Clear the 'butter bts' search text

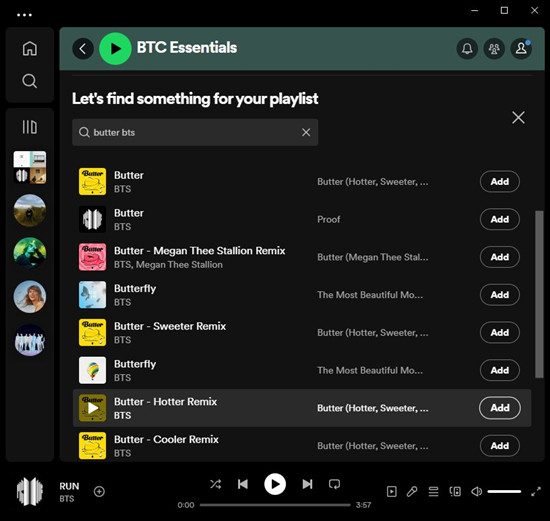pyautogui.click(x=306, y=132)
